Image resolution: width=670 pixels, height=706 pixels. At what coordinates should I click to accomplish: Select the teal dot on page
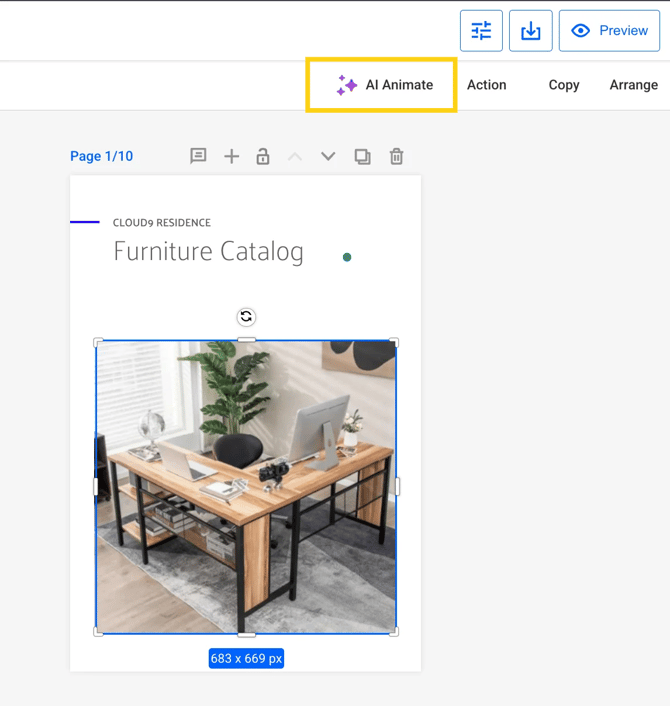[347, 257]
